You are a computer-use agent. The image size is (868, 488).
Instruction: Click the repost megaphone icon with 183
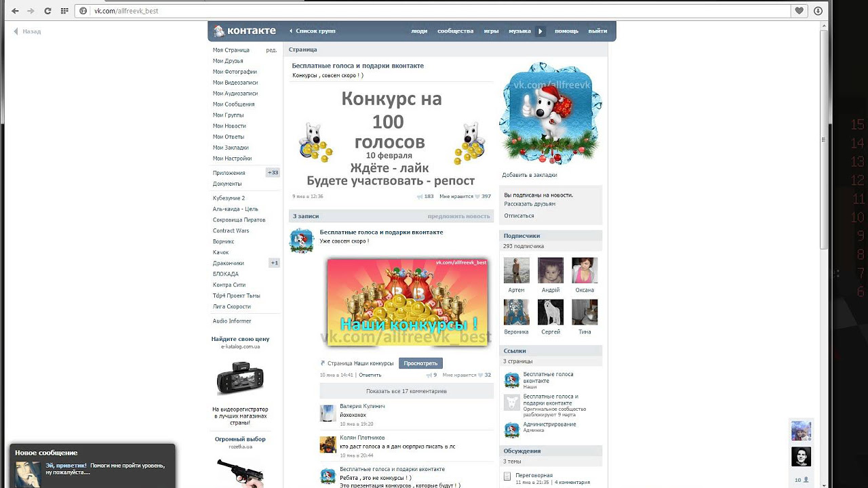click(x=420, y=197)
